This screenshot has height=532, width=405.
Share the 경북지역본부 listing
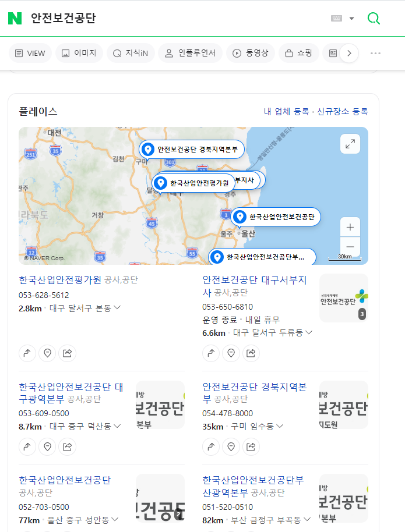pyautogui.click(x=251, y=447)
